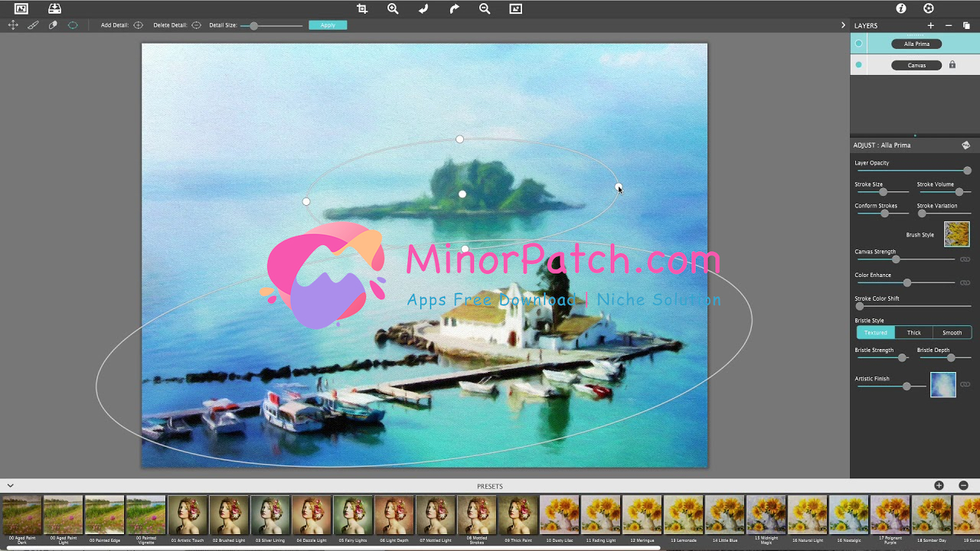Screen dimensions: 980x551
Task: Click the Color Enhance slider handle
Action: [x=907, y=283]
